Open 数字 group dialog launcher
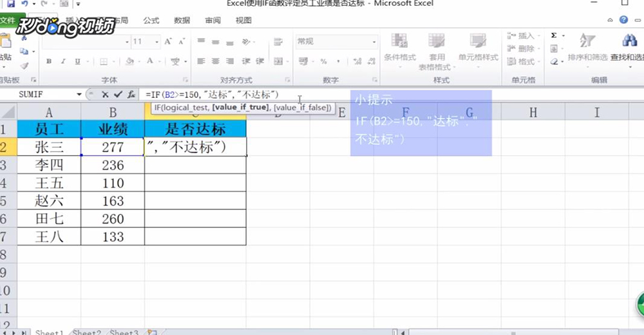The image size is (644, 335). [x=375, y=80]
